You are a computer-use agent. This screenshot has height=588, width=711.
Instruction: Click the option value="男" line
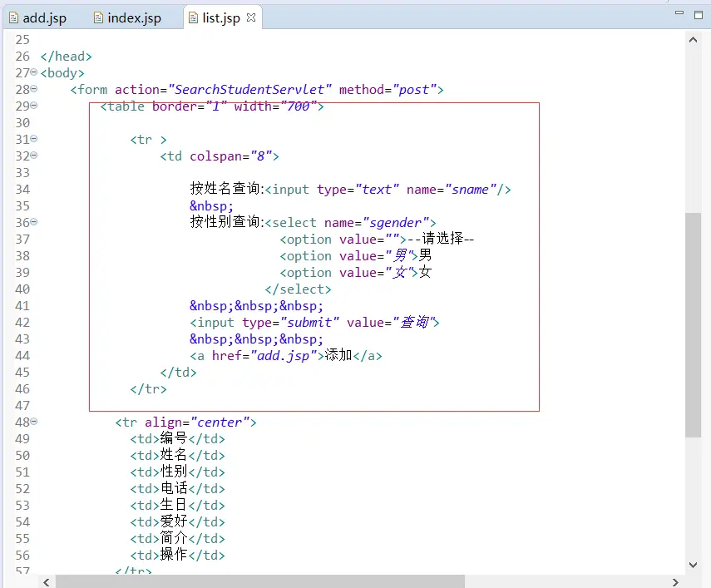[x=356, y=256]
